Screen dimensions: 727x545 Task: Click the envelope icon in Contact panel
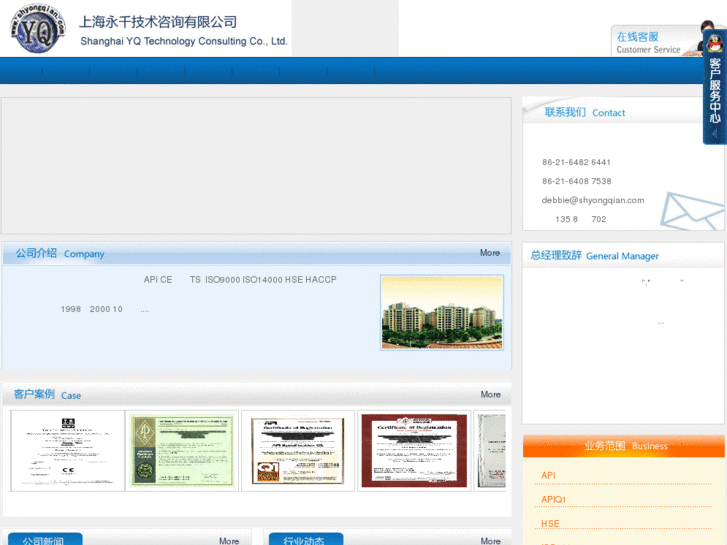click(x=691, y=211)
